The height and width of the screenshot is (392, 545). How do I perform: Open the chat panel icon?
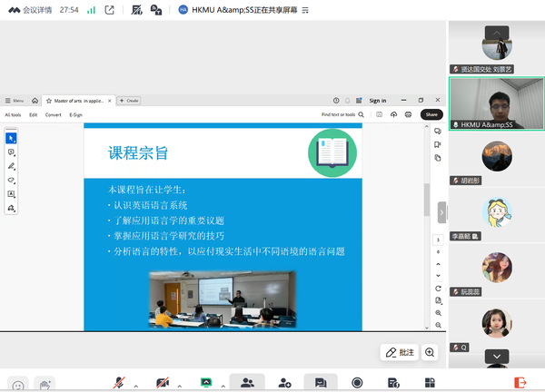click(321, 383)
